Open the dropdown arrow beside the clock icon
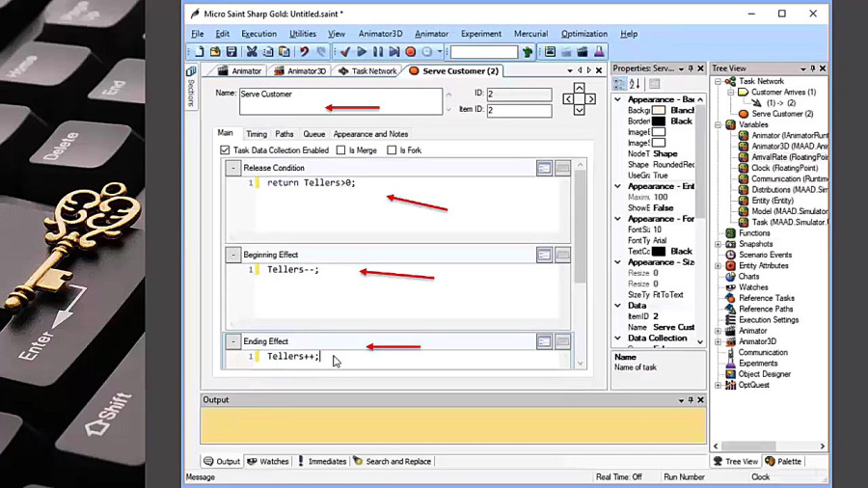Image resolution: width=868 pixels, height=488 pixels. point(440,52)
